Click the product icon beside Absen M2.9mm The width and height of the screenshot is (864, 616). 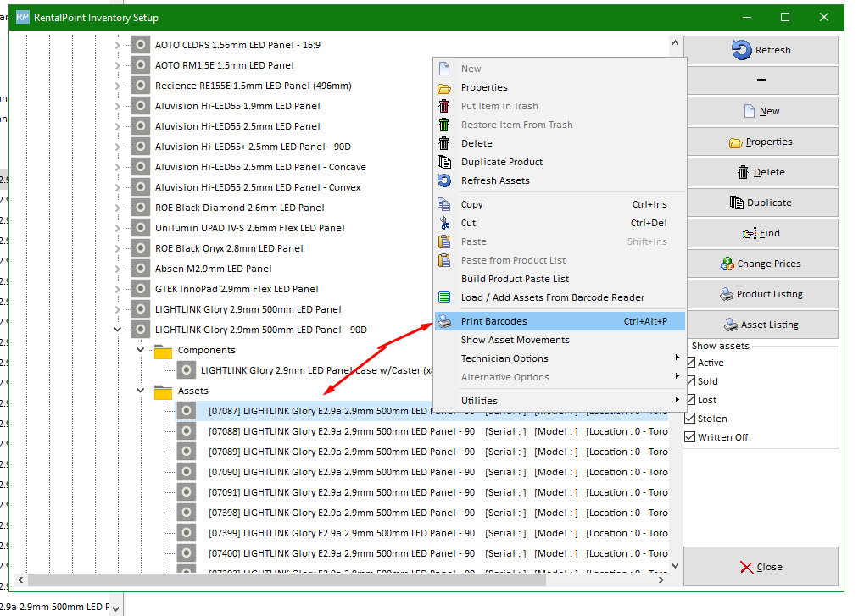141,269
